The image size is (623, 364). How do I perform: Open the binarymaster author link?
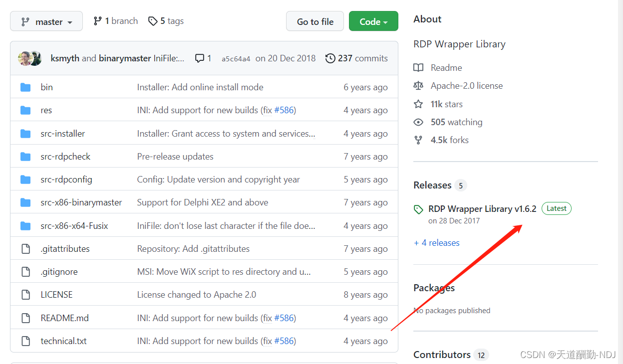[x=125, y=58]
